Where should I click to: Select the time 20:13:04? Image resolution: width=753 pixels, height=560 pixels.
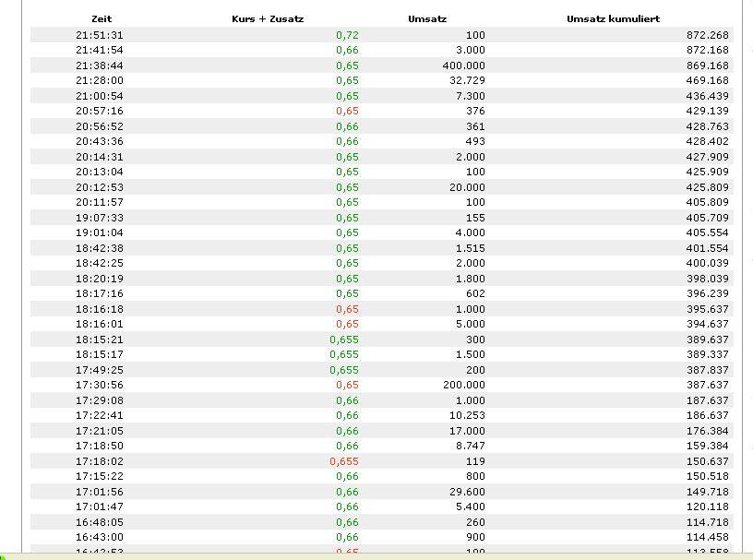100,172
